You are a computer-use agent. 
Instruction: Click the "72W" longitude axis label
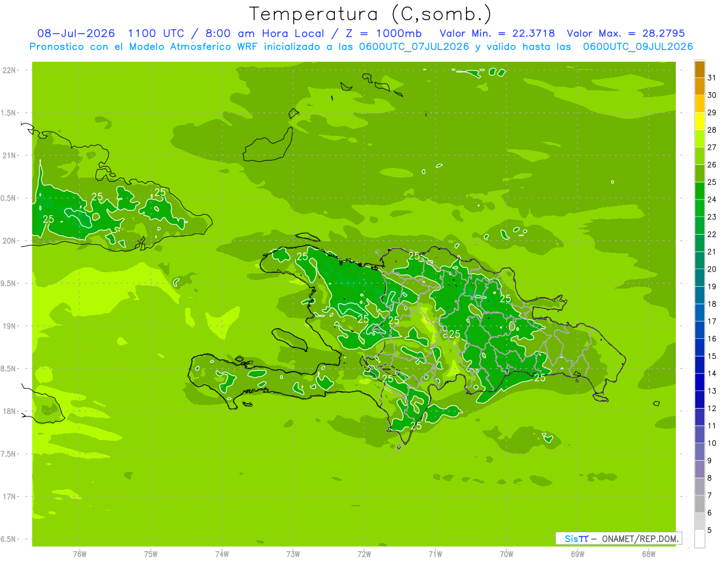tap(364, 554)
